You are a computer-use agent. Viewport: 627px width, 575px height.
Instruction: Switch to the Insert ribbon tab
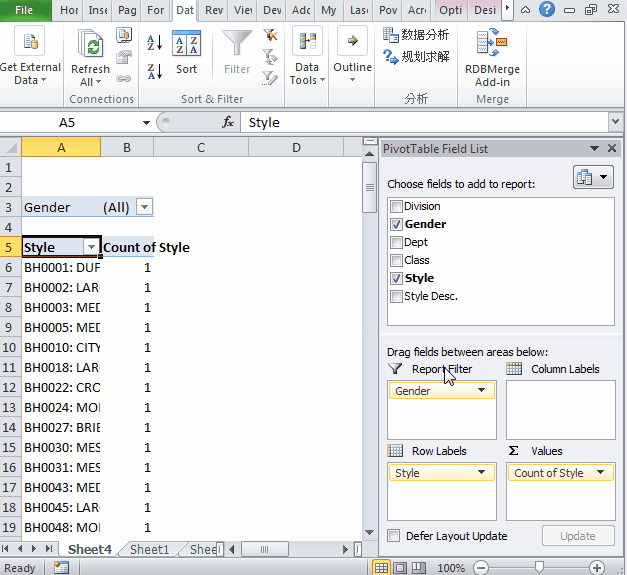(x=98, y=10)
